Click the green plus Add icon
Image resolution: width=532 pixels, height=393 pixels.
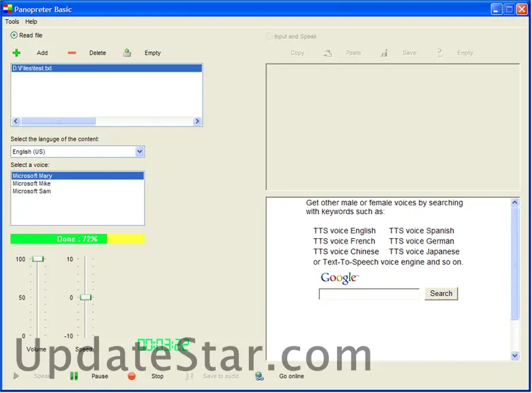pos(16,53)
